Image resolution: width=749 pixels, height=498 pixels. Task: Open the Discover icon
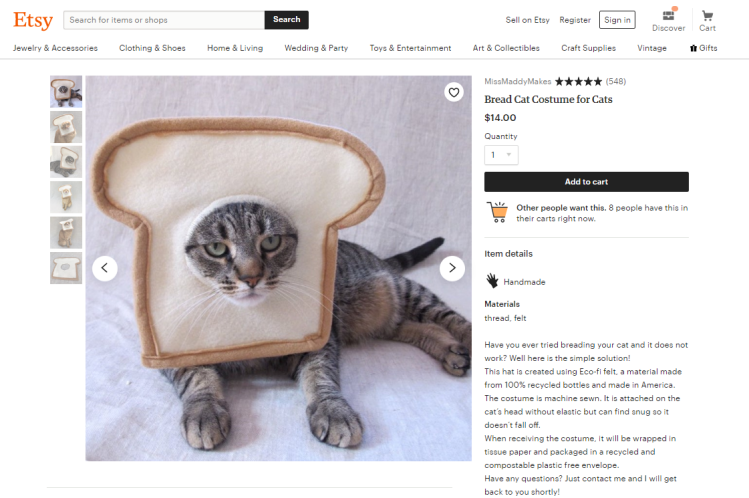[668, 16]
